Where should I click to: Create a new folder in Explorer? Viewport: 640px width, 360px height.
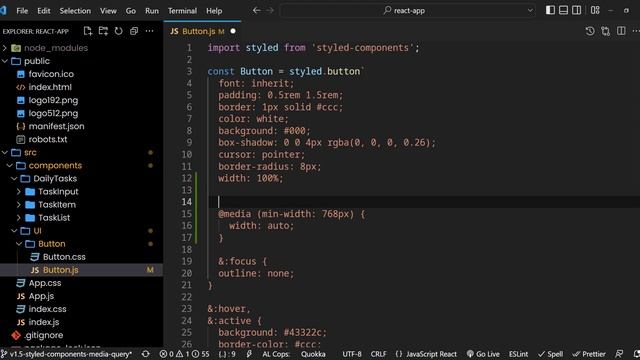point(103,31)
